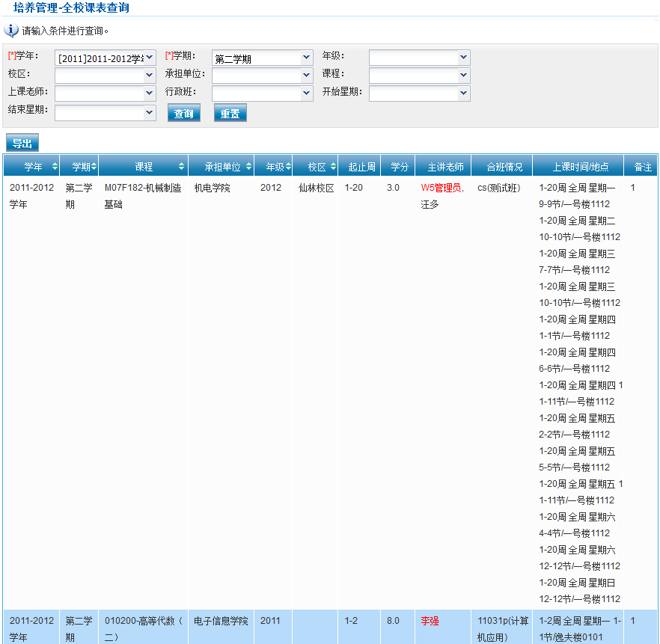Open the 校区 campus dropdown
Screen dimensions: 660x644
(x=106, y=75)
